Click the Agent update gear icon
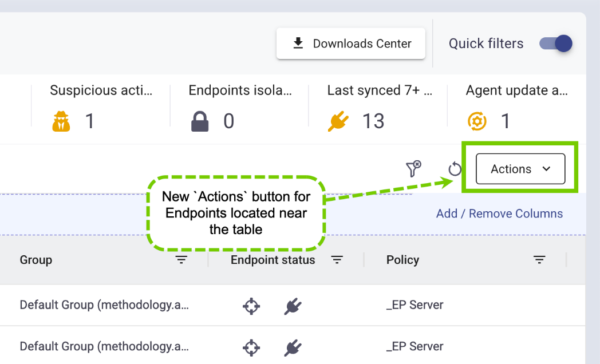 (477, 121)
